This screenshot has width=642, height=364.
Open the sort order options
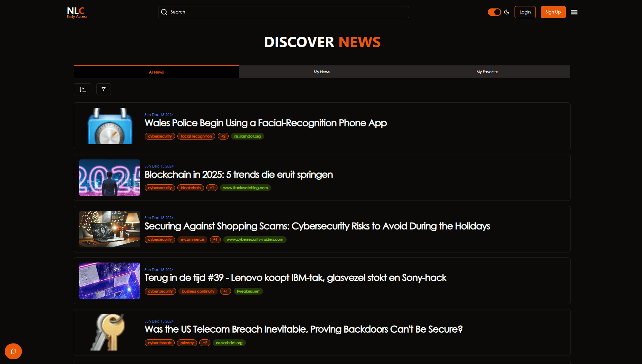(x=83, y=89)
